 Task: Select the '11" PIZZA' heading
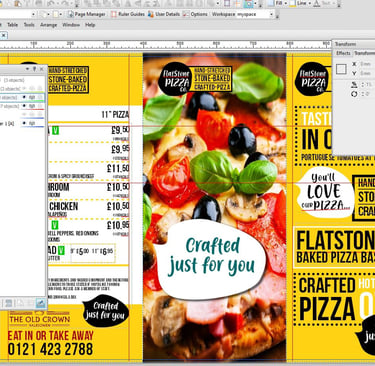point(115,115)
